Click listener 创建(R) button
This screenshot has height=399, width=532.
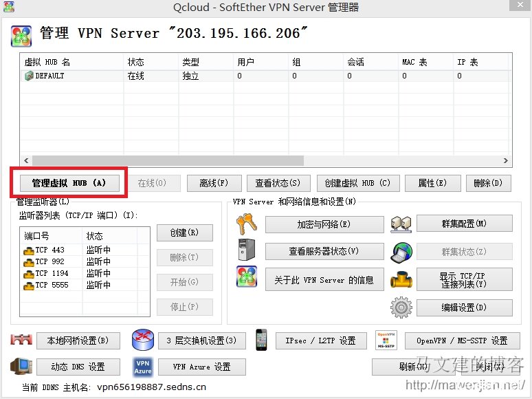tap(185, 233)
